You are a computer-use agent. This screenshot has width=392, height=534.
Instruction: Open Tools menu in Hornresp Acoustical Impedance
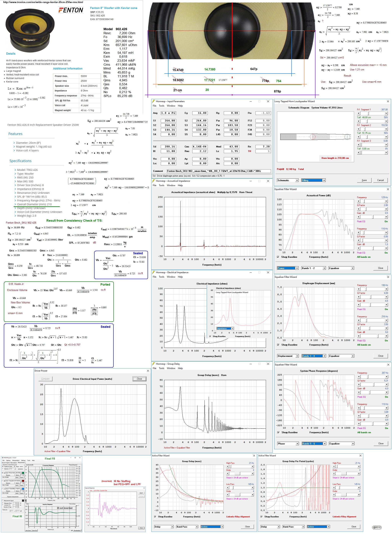pyautogui.click(x=161, y=185)
